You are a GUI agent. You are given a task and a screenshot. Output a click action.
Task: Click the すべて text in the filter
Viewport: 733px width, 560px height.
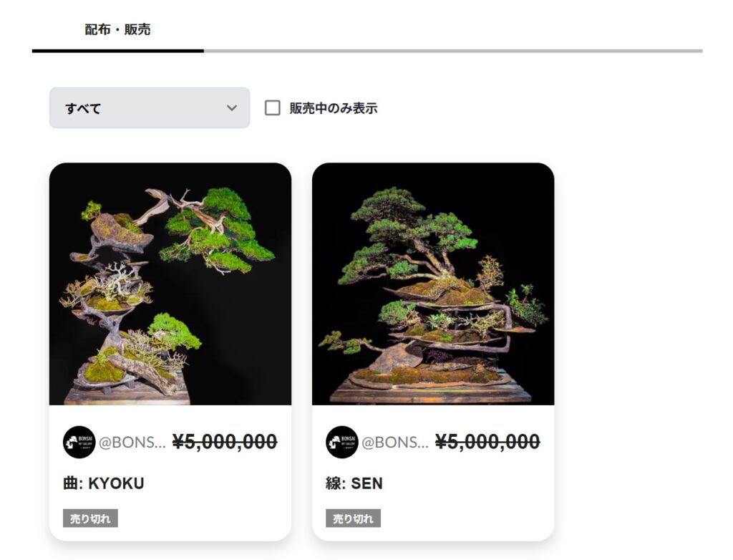pyautogui.click(x=83, y=109)
